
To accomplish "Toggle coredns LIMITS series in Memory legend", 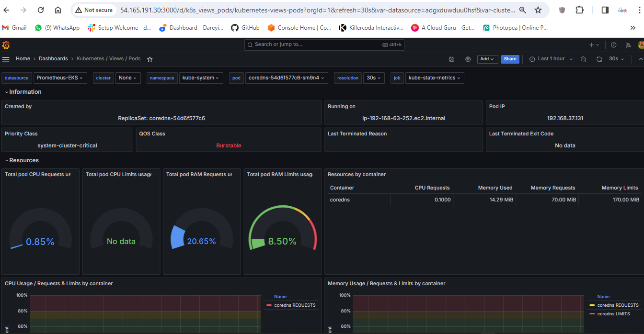I will point(613,314).
